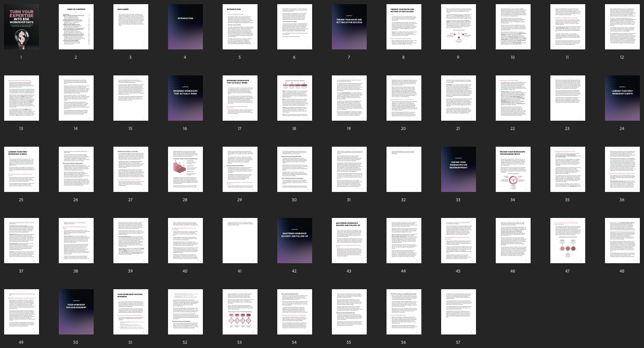
Task: Select page 25 titled Landing Your First Workshop Clients
Action: pos(21,170)
